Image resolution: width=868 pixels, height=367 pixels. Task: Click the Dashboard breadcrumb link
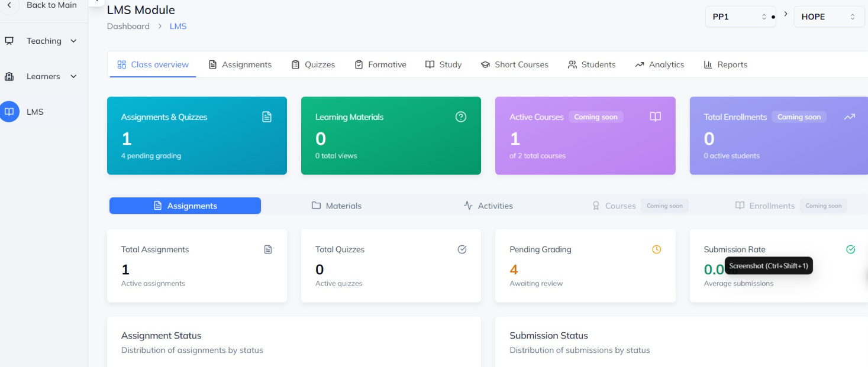point(128,26)
